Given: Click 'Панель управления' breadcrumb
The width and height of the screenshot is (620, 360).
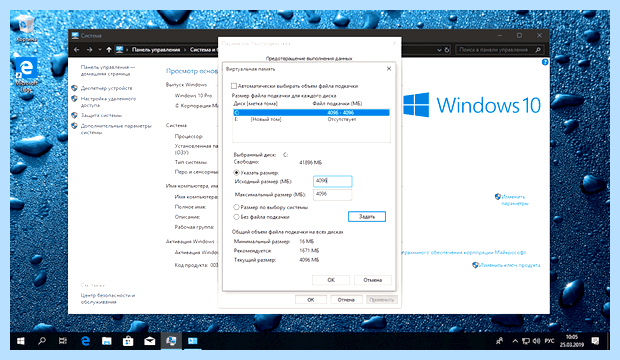Looking at the screenshot, I should click(x=156, y=50).
